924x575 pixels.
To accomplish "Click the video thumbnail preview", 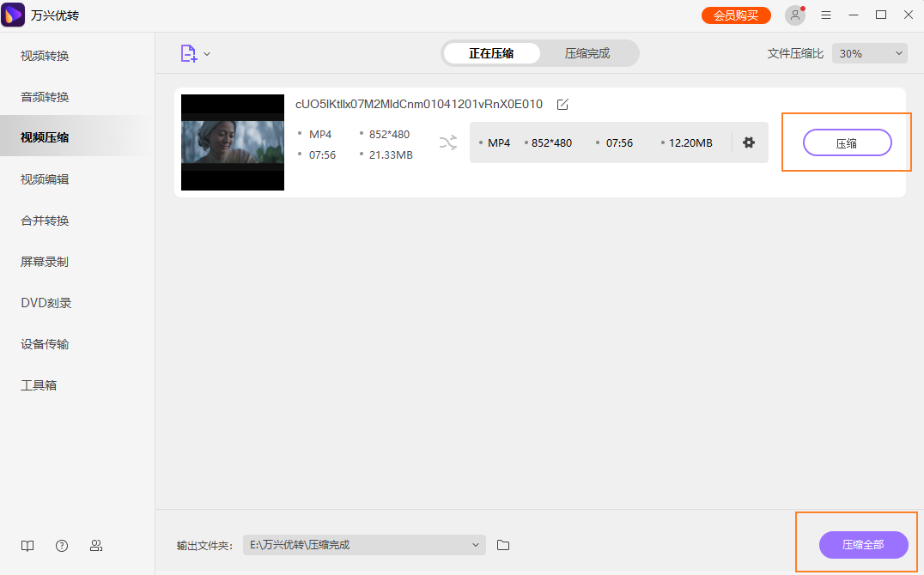I will click(232, 142).
